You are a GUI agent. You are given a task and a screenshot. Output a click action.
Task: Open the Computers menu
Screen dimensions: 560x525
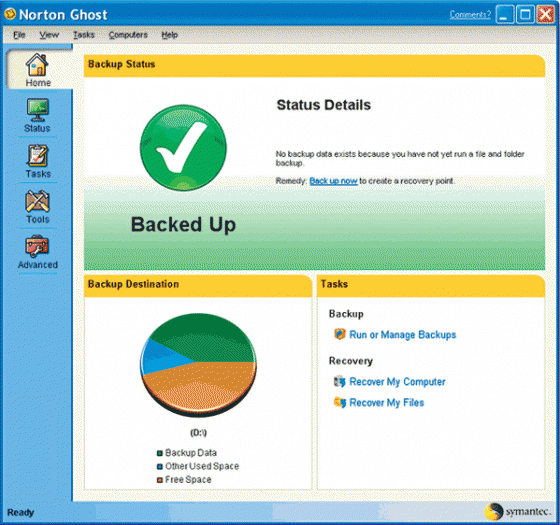[128, 35]
